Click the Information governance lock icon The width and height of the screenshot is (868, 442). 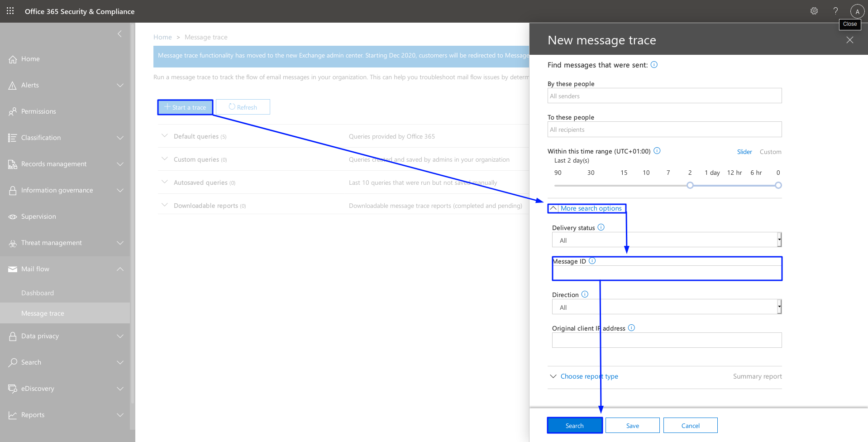[13, 191]
